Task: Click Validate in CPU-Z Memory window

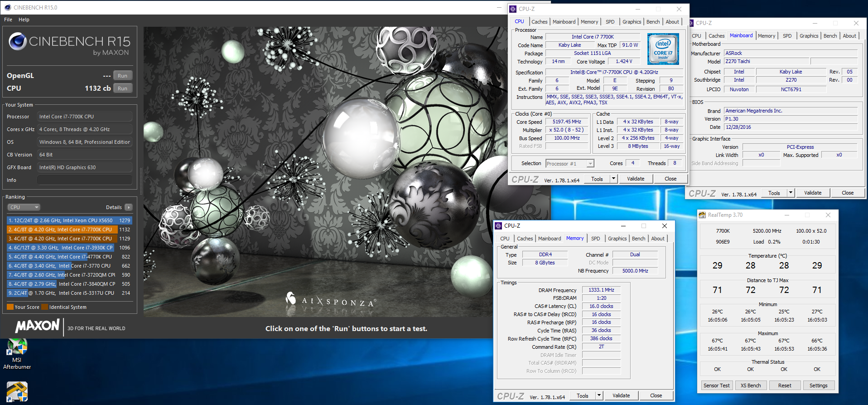Action: pyautogui.click(x=621, y=395)
